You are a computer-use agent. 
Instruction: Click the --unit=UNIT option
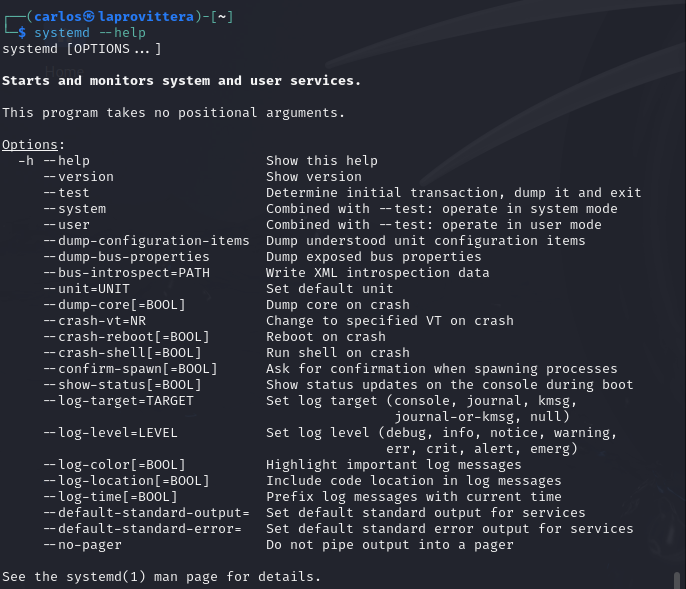pyautogui.click(x=87, y=289)
